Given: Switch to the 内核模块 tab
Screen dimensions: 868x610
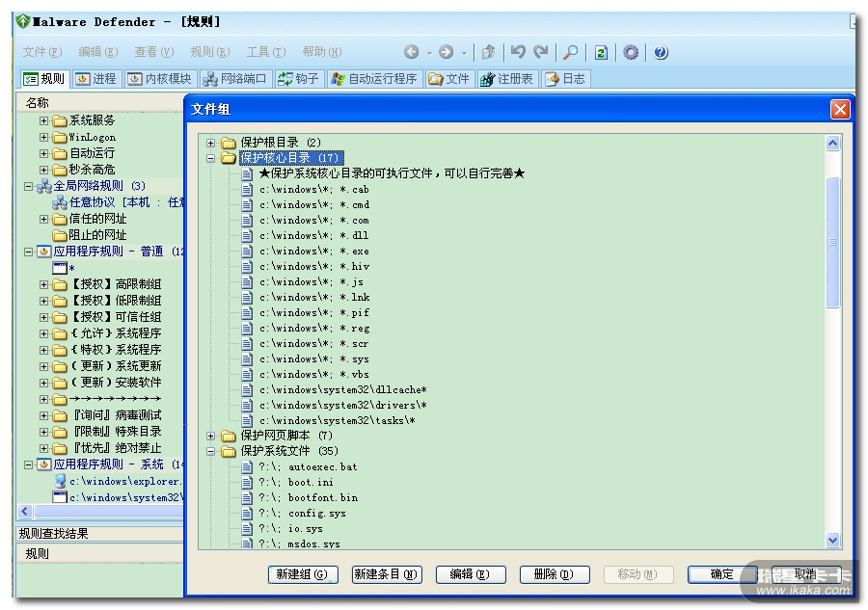Looking at the screenshot, I should [x=160, y=79].
